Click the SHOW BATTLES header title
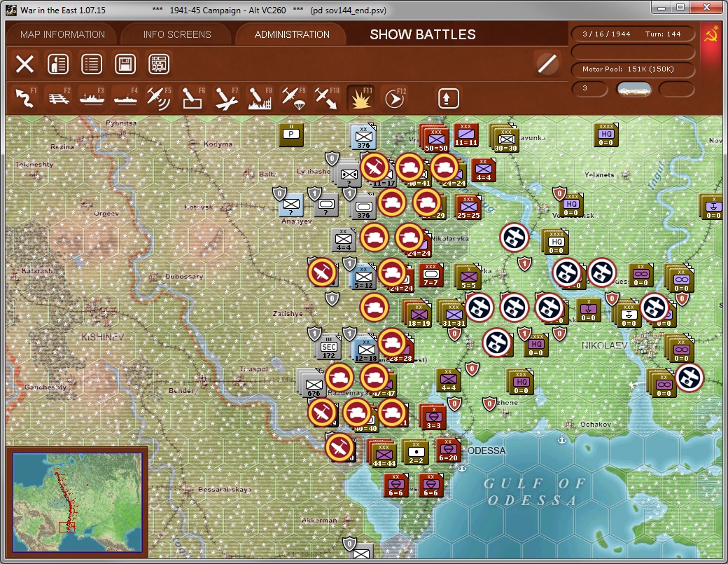Screen dimensions: 728x564 [423, 34]
